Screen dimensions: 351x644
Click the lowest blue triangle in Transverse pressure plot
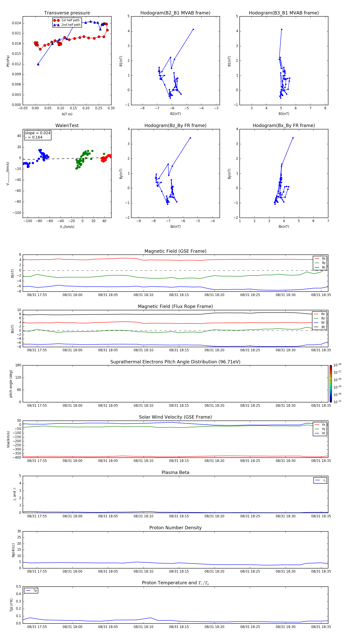38,64
